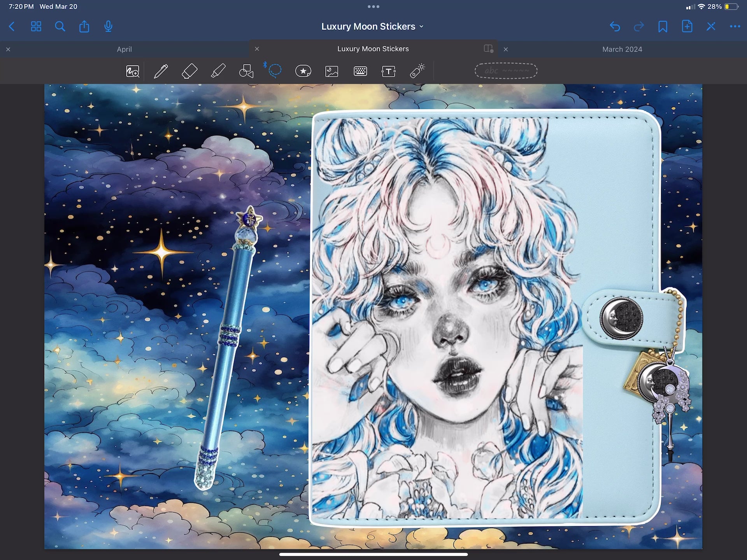Toggle bookmark for this page

tap(663, 26)
